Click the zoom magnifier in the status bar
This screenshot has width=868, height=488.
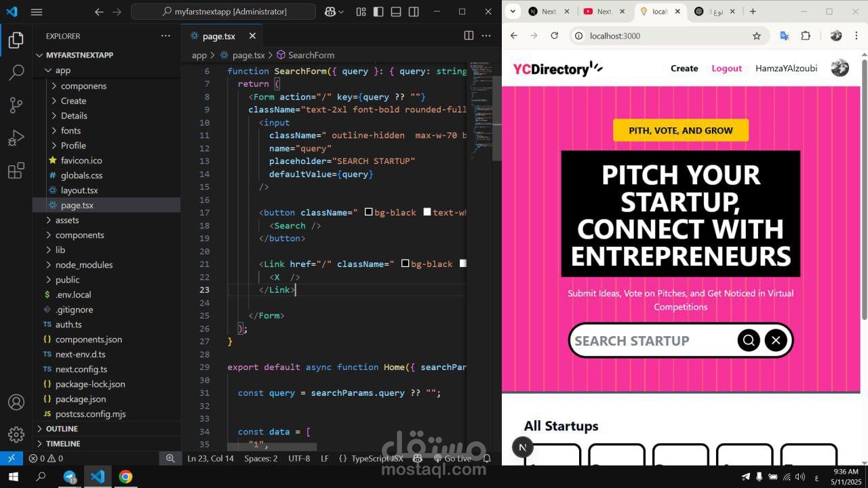(170, 458)
